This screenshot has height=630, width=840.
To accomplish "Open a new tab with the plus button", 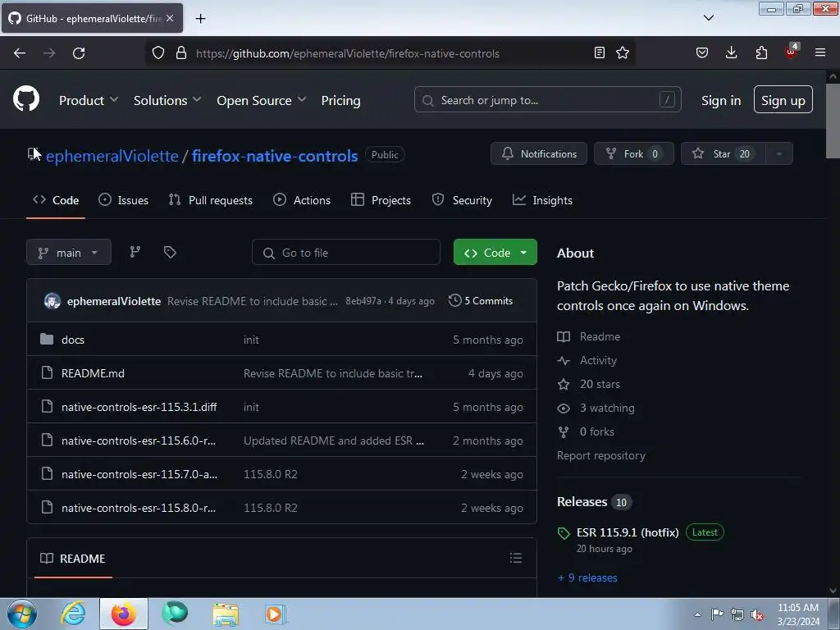I will (200, 19).
